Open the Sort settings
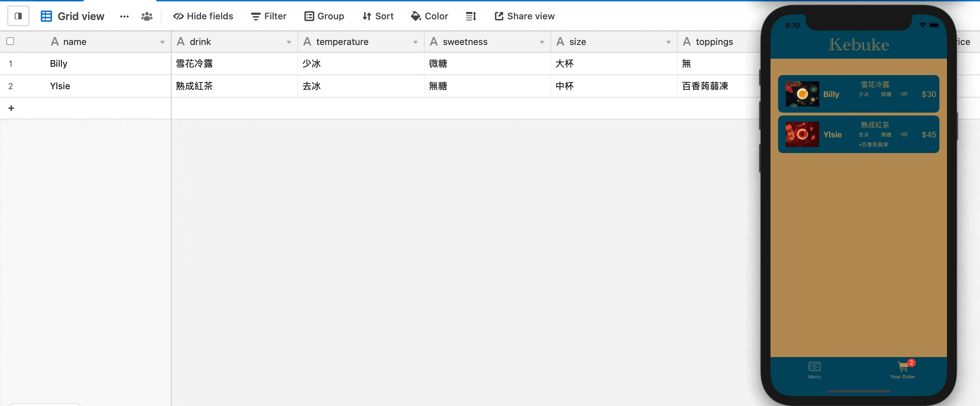The image size is (980, 406). coord(378,16)
